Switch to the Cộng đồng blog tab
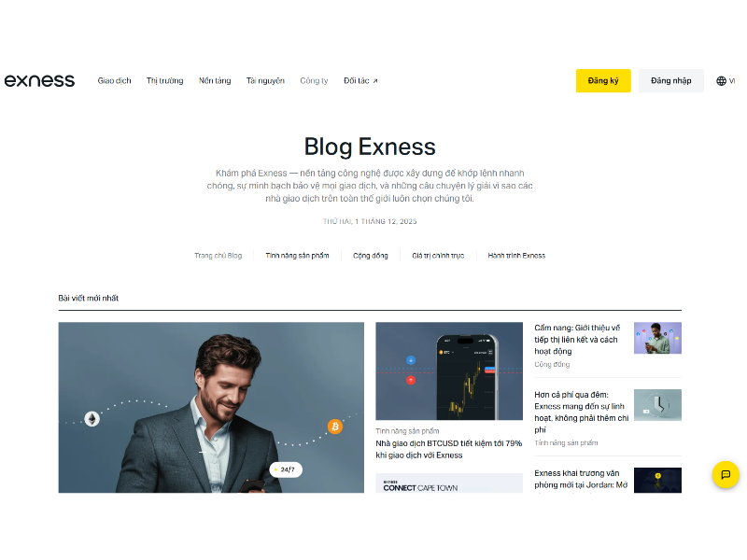The height and width of the screenshot is (560, 747). (x=371, y=256)
